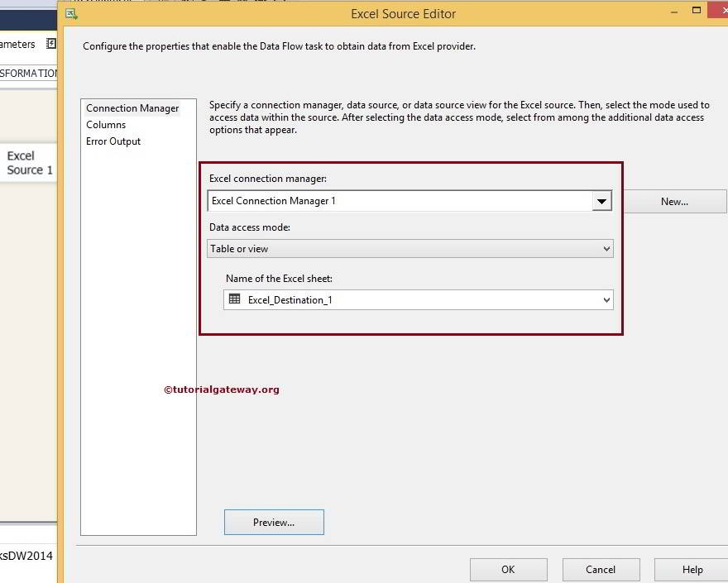The width and height of the screenshot is (728, 583).
Task: Click the Variables lightning icon next to Parameters
Action: tap(51, 43)
